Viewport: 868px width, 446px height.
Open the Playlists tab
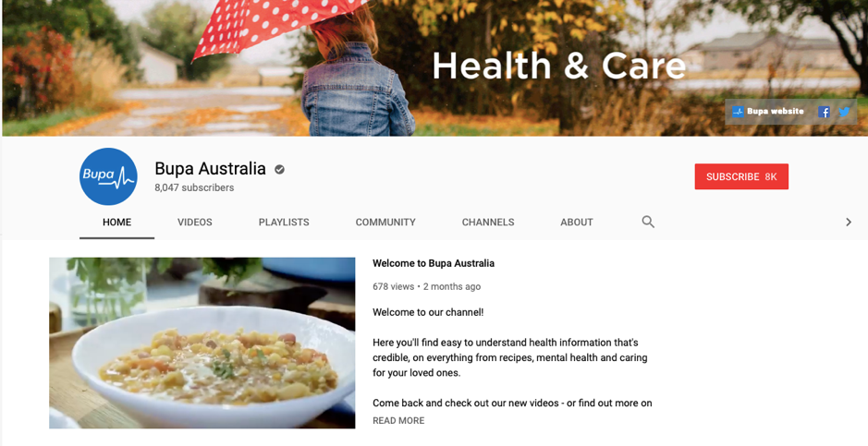click(284, 223)
